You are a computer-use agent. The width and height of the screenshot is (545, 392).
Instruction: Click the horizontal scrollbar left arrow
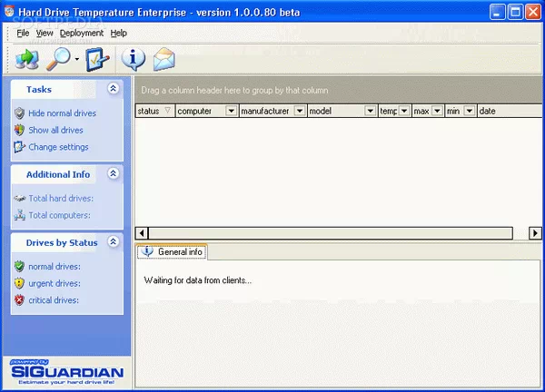pos(142,233)
